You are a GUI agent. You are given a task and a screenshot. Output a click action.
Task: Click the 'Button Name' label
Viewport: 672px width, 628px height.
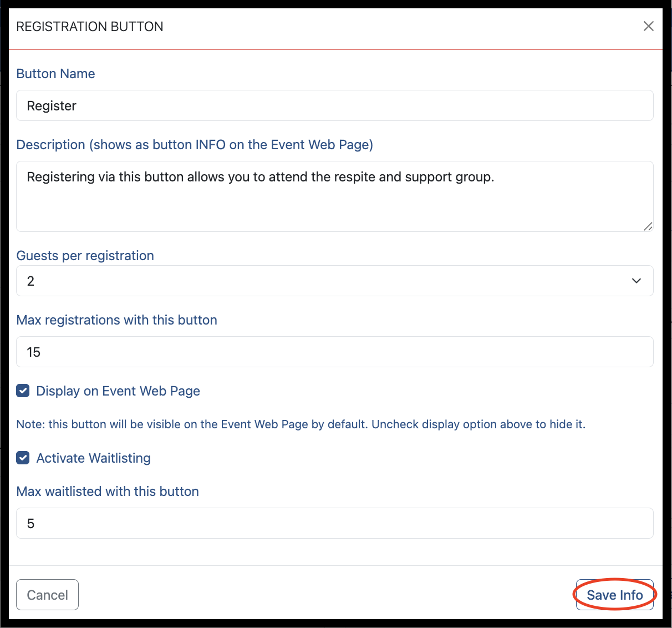[55, 74]
